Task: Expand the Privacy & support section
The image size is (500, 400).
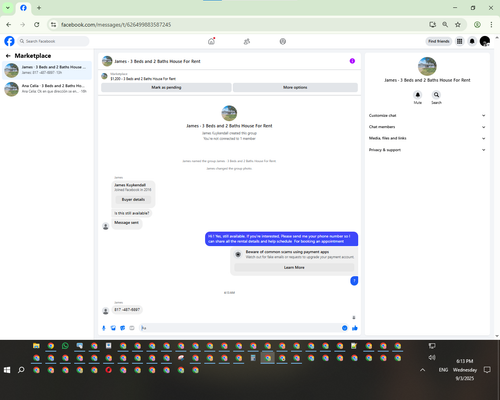Action: (427, 150)
